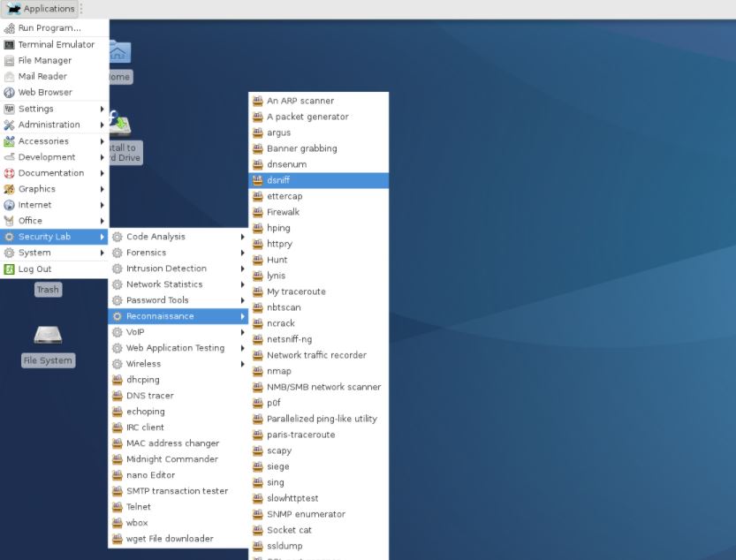736x560 pixels.
Task: Click the argus icon
Action: 258,132
